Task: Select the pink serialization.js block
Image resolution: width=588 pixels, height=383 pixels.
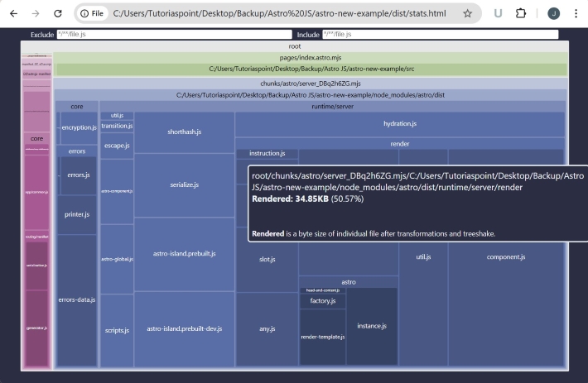Action: [36, 266]
